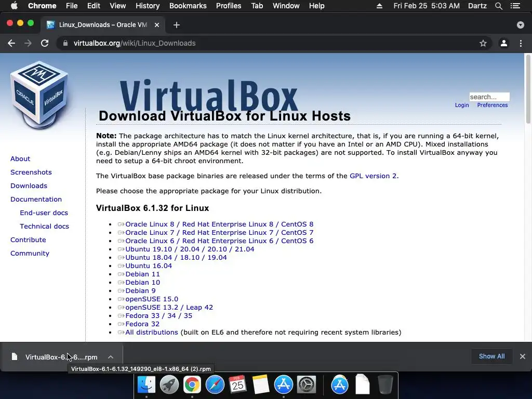Image resolution: width=532 pixels, height=399 pixels.
Task: Open the downloaded VirtualBox rpm file
Action: click(61, 357)
